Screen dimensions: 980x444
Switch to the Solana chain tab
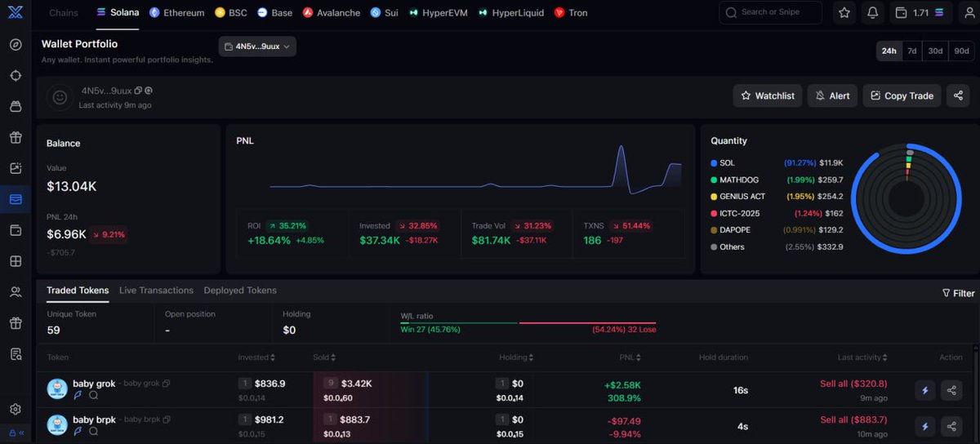pos(118,13)
